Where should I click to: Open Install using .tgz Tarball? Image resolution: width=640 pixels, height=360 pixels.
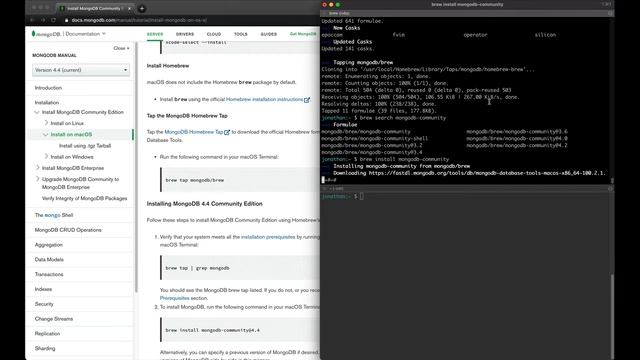tap(85, 146)
